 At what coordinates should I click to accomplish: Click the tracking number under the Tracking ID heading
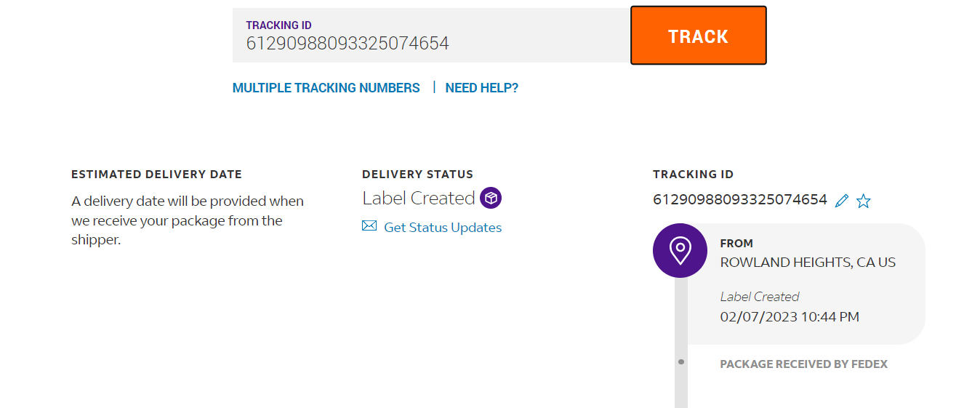click(x=739, y=199)
